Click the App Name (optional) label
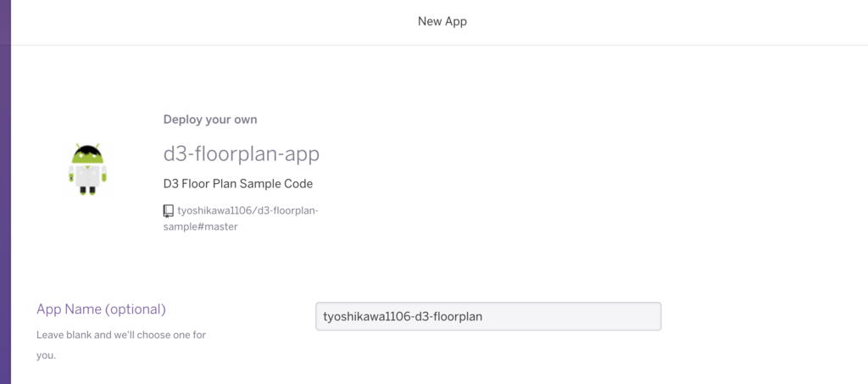The width and height of the screenshot is (868, 384). pos(102,309)
